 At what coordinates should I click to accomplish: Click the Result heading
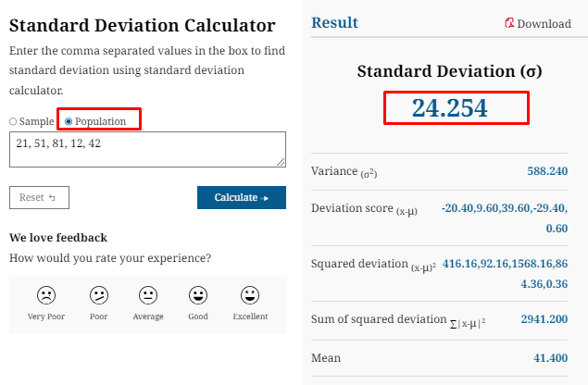[334, 22]
